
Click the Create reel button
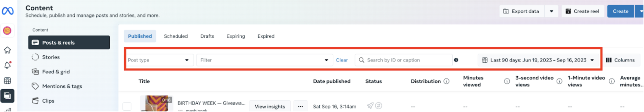point(583,11)
